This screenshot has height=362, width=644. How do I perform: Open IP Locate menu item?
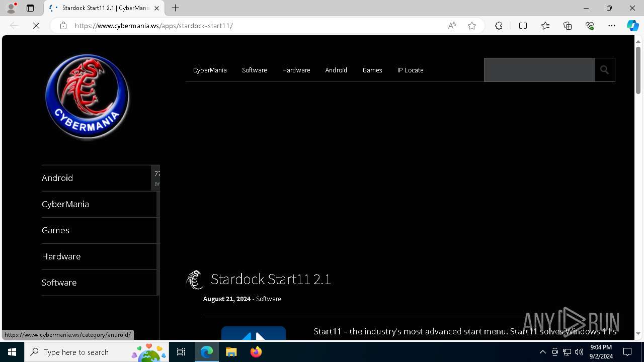point(411,70)
